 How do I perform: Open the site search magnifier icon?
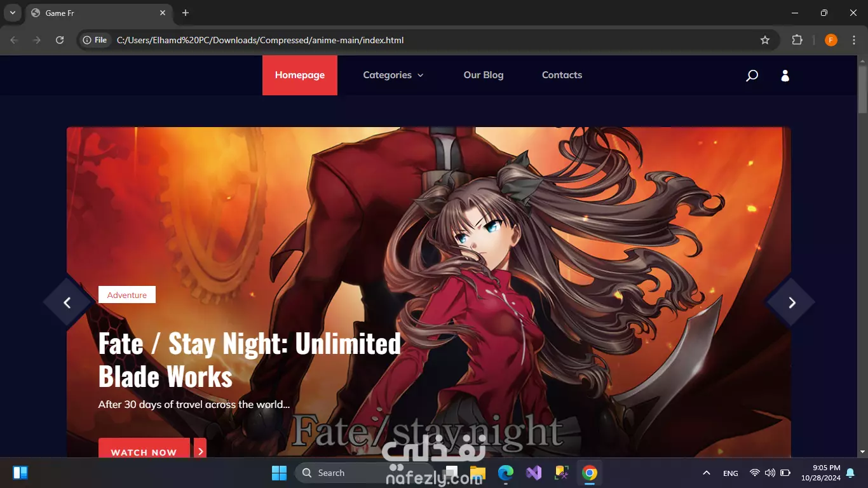pos(752,76)
